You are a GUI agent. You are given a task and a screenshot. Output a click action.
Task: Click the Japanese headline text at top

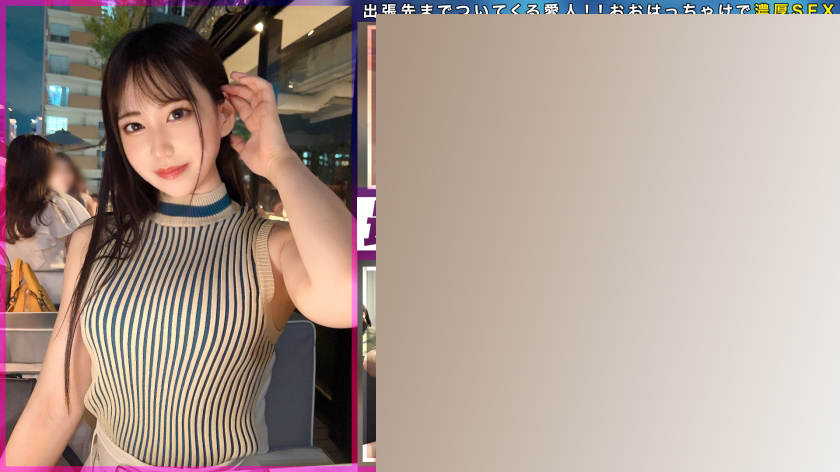click(x=560, y=10)
